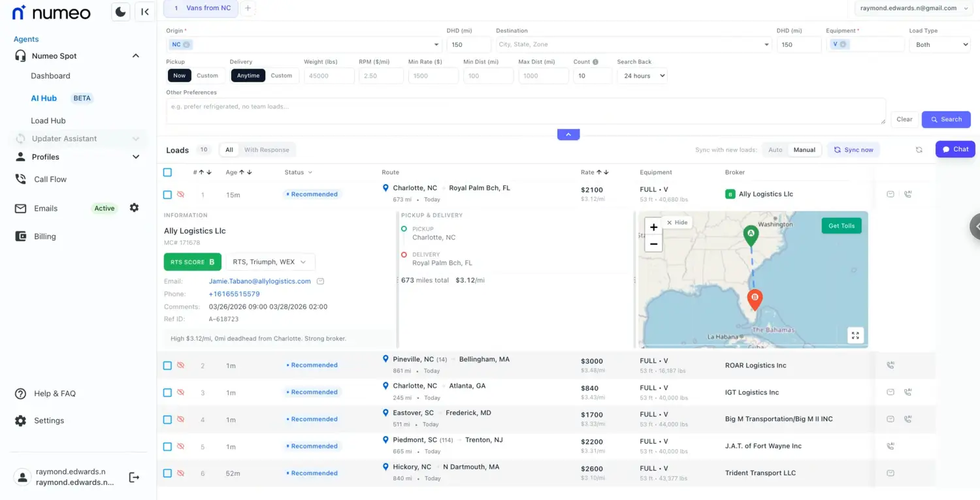Switch sync mode to Auto
Viewport: 980px width, 500px height.
coord(775,150)
